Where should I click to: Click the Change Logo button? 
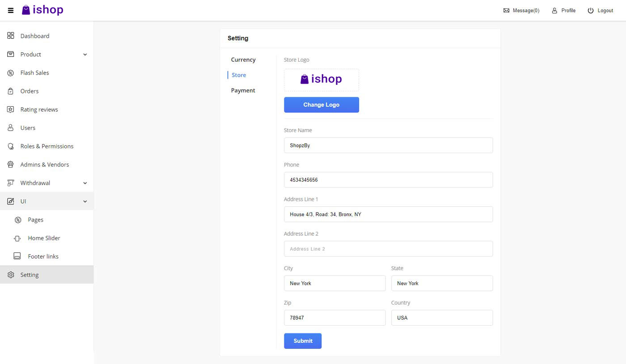(x=321, y=105)
